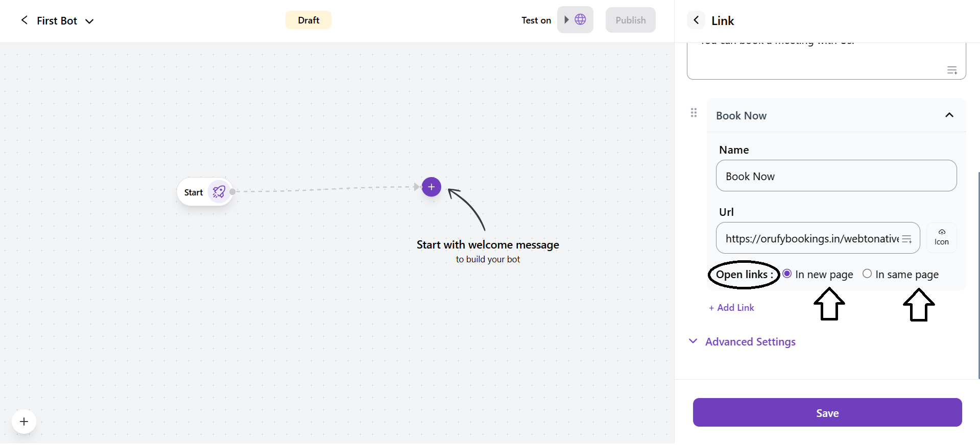Click the Start node rocket icon
Viewport: 980px width, 445px height.
[219, 192]
